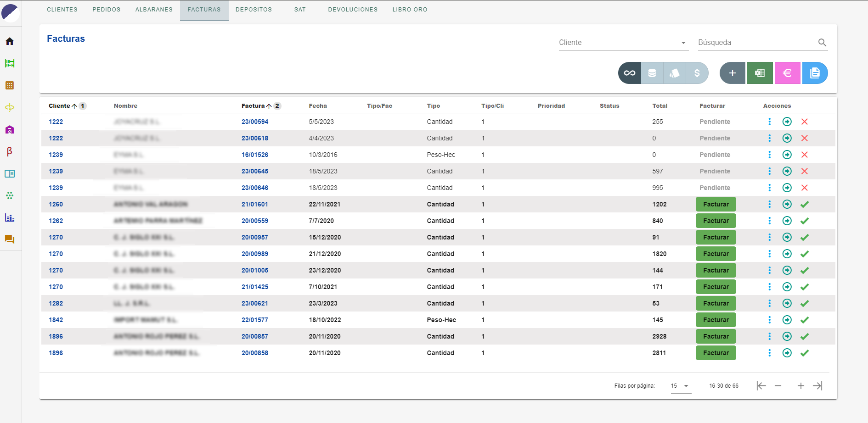Screen dimensions: 868x423
Task: Switch to the SAT tab
Action: point(300,10)
